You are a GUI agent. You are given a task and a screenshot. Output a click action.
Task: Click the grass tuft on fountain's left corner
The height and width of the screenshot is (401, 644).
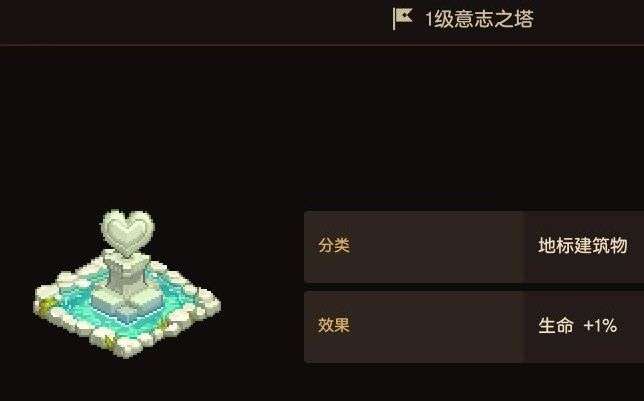pyautogui.click(x=48, y=304)
